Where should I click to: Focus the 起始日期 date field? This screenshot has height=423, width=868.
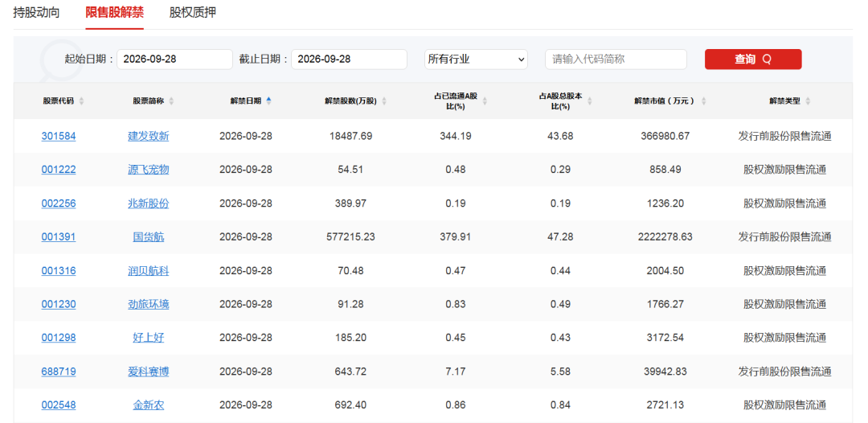coord(175,60)
